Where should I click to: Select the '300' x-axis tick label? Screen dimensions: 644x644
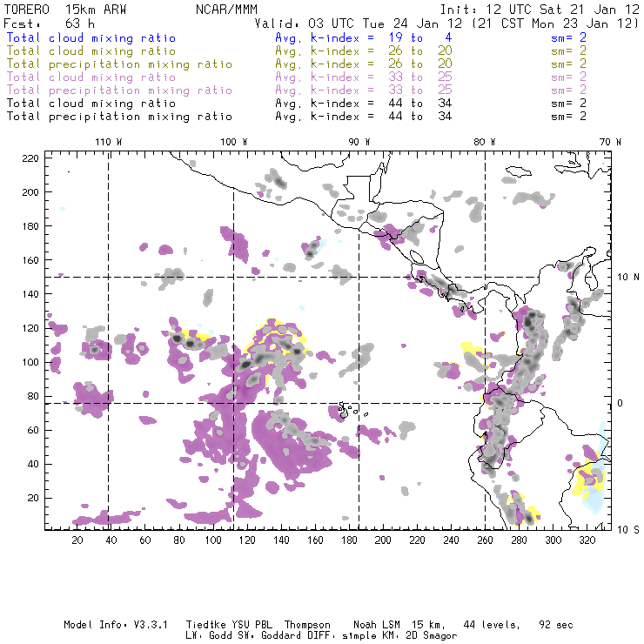pyautogui.click(x=553, y=540)
